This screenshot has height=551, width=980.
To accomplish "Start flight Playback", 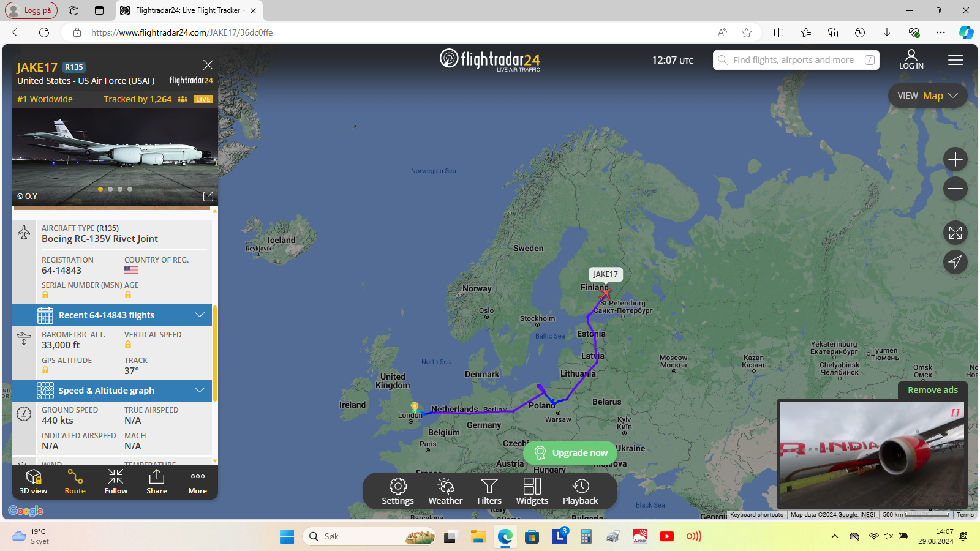I will [580, 492].
